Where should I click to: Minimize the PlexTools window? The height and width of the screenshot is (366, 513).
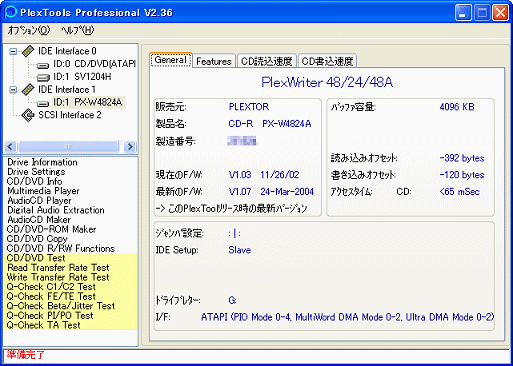coord(463,12)
